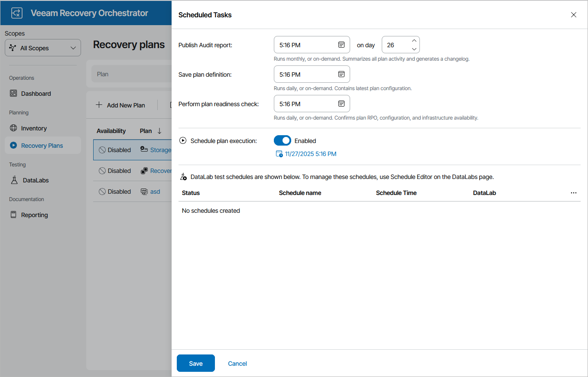The image size is (588, 377).
Task: Open the Reporting section under Documentation
Action: point(33,214)
